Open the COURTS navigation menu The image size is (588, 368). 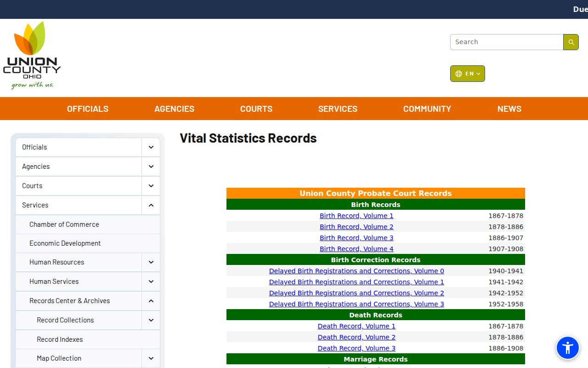256,109
